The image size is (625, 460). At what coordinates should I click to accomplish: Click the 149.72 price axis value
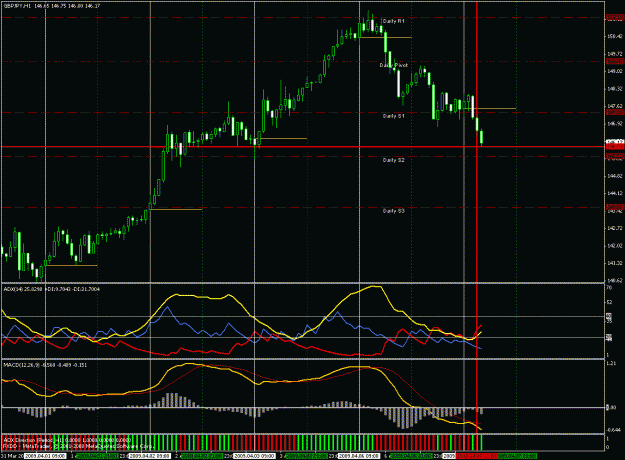(615, 54)
